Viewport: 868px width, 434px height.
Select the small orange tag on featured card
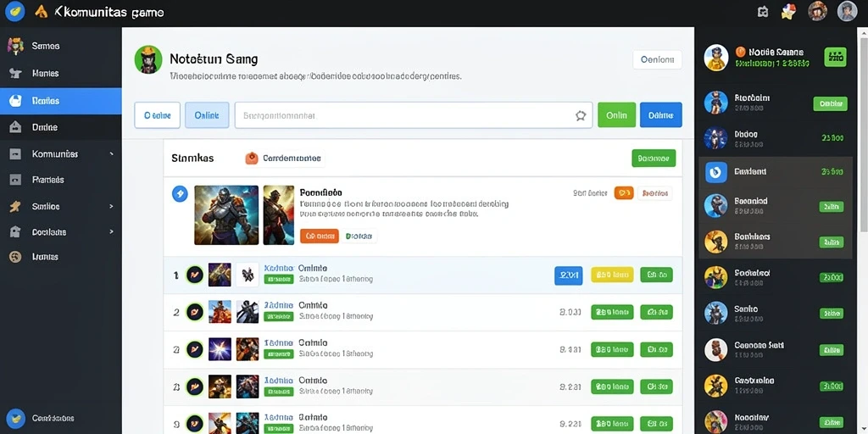pos(623,192)
